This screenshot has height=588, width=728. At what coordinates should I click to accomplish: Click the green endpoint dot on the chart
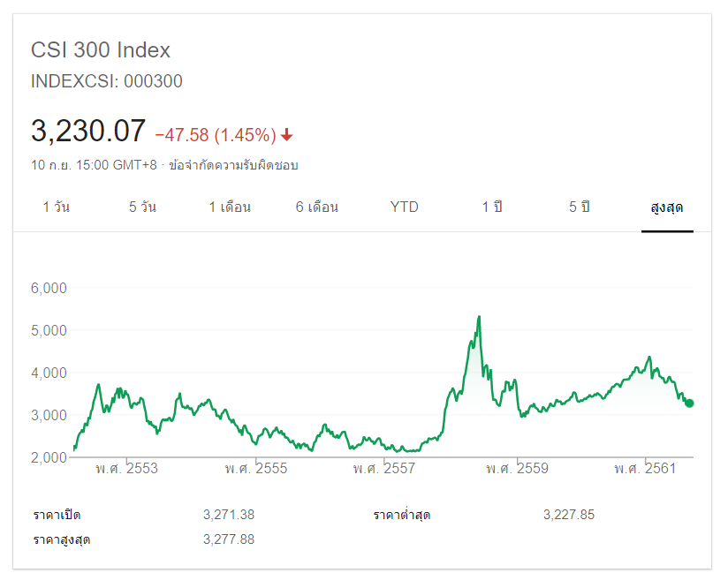(689, 403)
